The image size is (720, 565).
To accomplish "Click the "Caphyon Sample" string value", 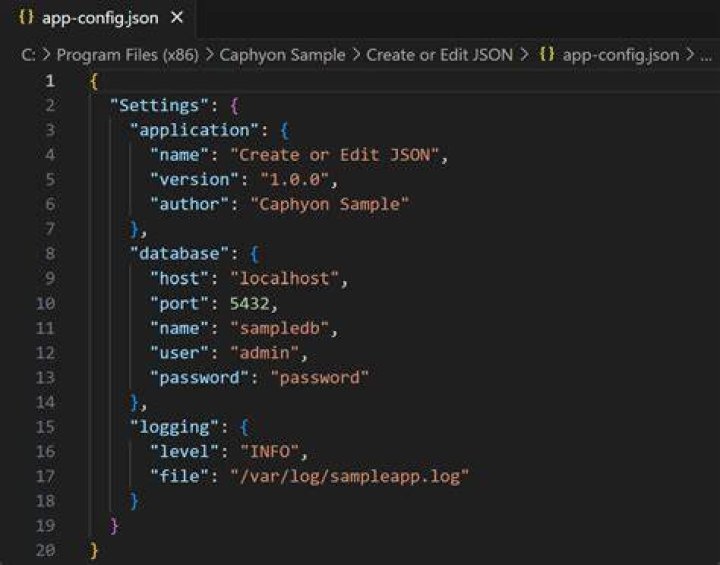I will tap(330, 204).
